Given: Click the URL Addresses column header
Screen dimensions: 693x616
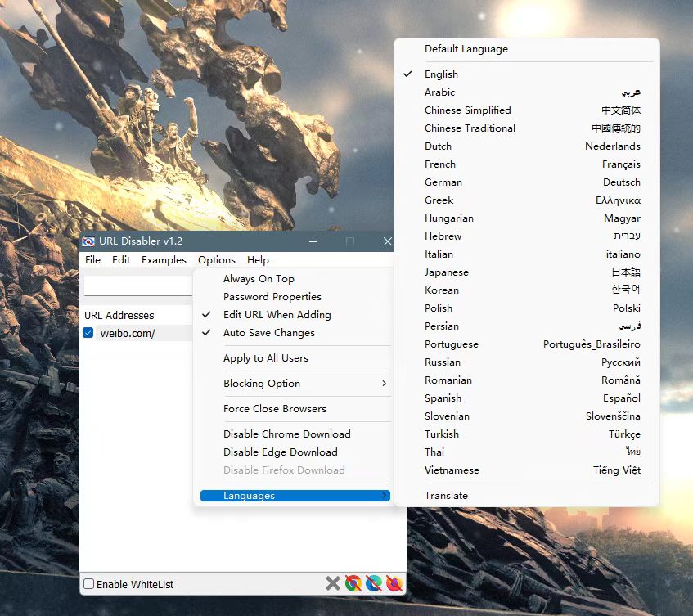Looking at the screenshot, I should click(137, 316).
